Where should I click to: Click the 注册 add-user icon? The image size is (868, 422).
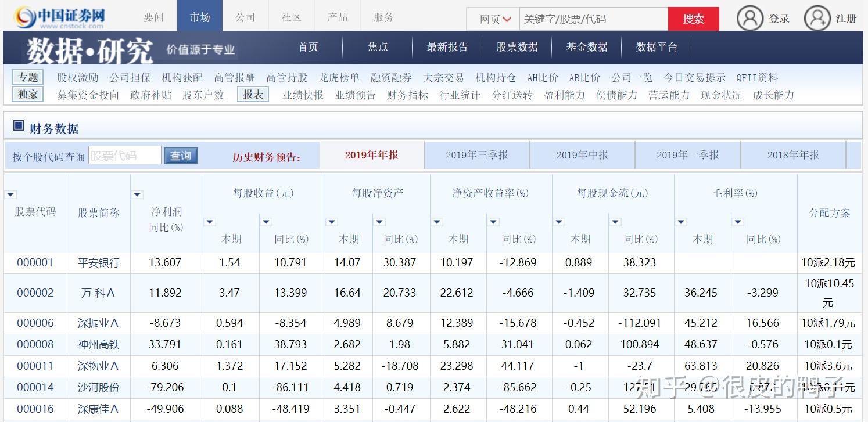coord(817,19)
